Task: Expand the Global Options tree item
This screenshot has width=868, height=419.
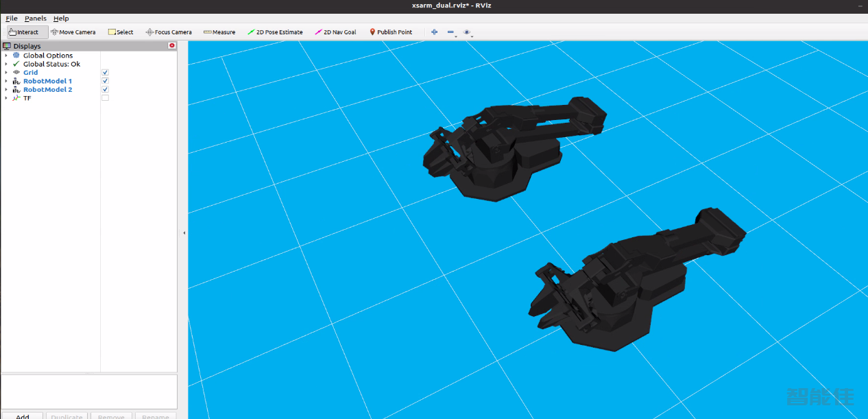Action: 6,56
